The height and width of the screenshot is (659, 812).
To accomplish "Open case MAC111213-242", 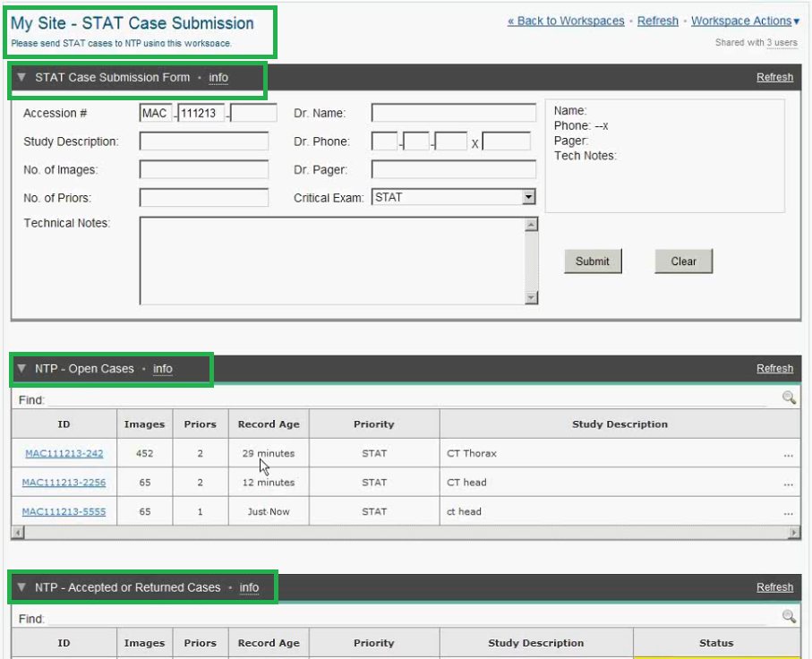I will (x=64, y=454).
